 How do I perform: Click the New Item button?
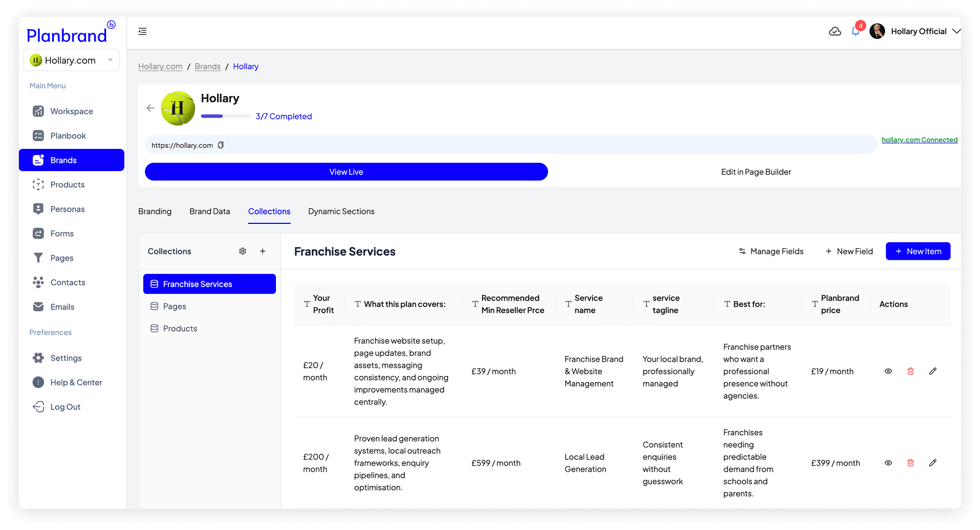917,252
